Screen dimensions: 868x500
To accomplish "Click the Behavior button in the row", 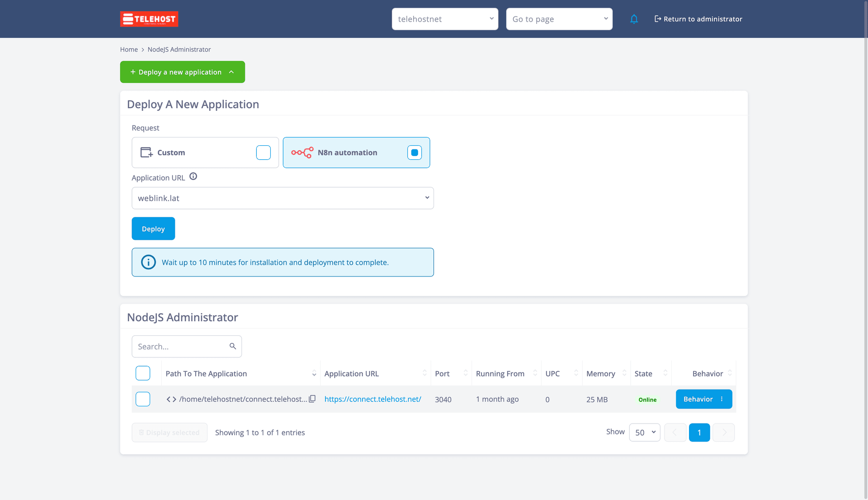I will click(704, 399).
